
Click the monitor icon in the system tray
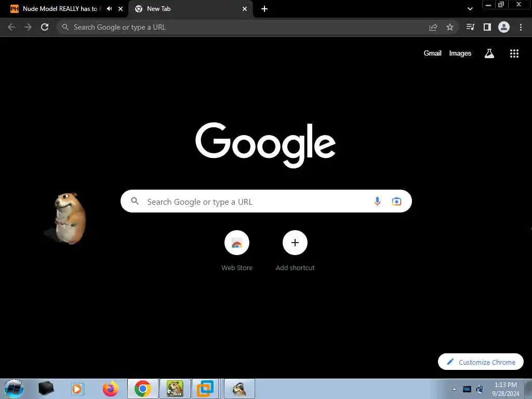click(467, 389)
